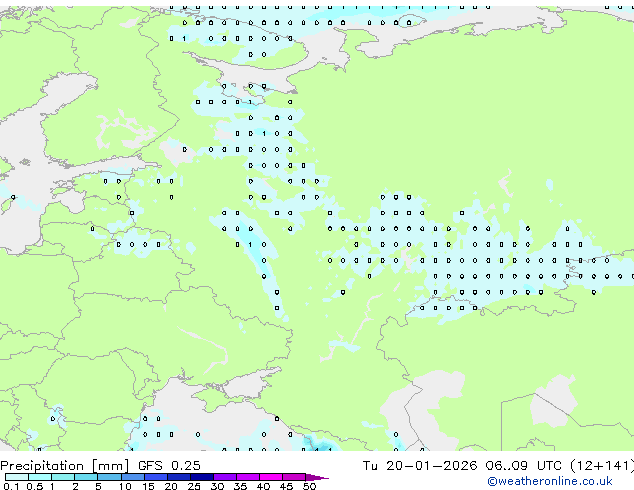
Task: Click the '50' legend scale label
Action: [309, 486]
